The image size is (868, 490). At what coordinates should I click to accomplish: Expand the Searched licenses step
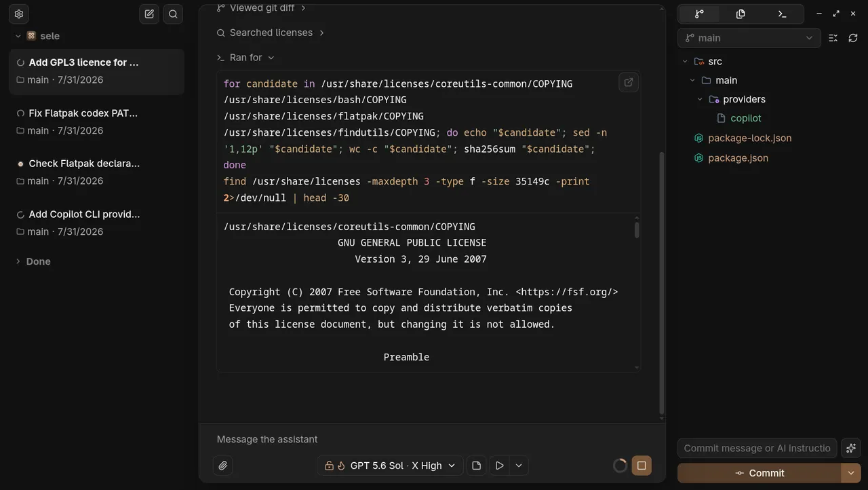[x=271, y=33]
